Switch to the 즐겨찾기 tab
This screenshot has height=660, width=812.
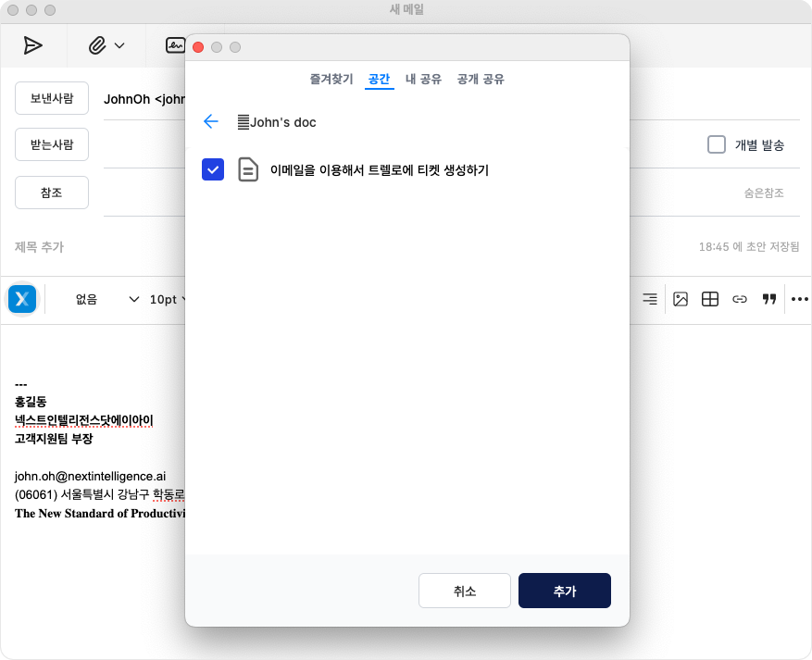[331, 80]
